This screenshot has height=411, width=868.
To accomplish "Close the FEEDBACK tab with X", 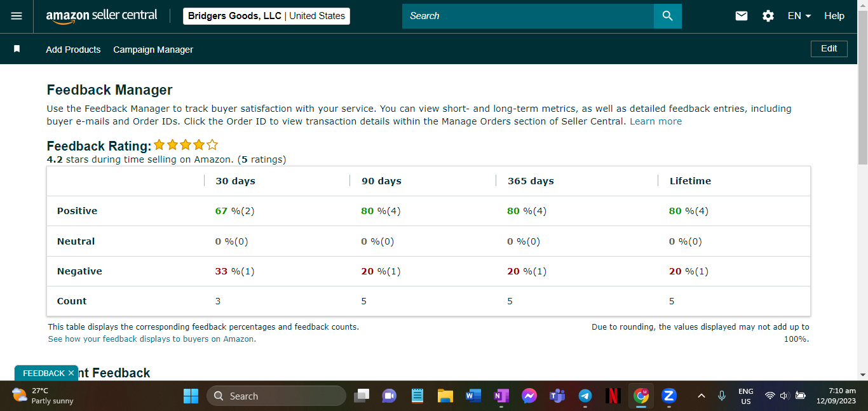I will pos(71,373).
